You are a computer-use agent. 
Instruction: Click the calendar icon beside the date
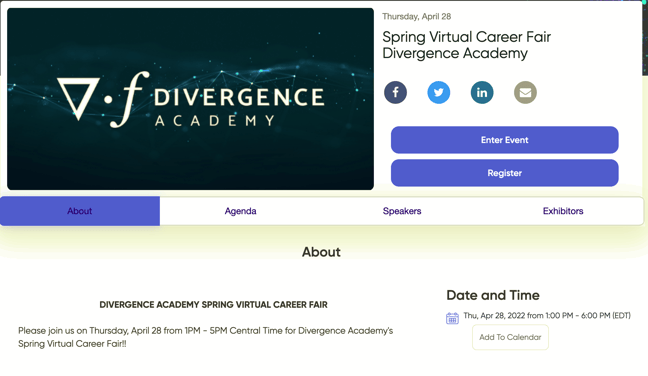[x=452, y=318]
